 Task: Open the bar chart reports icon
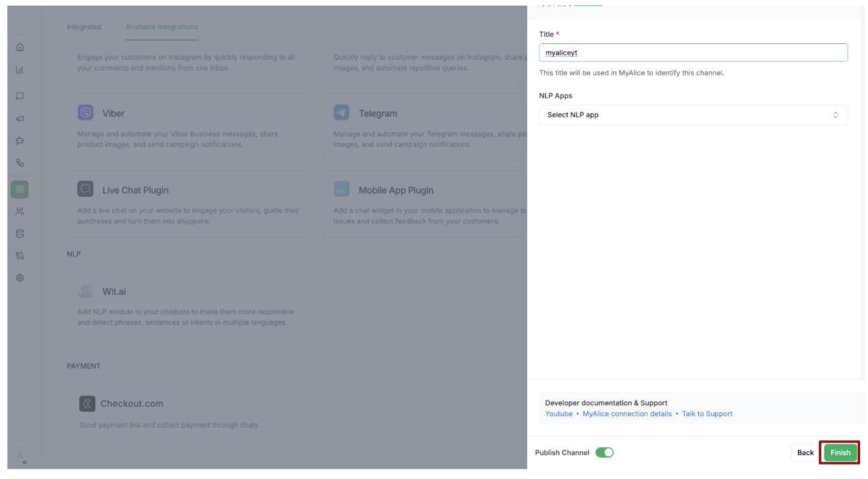click(19, 70)
